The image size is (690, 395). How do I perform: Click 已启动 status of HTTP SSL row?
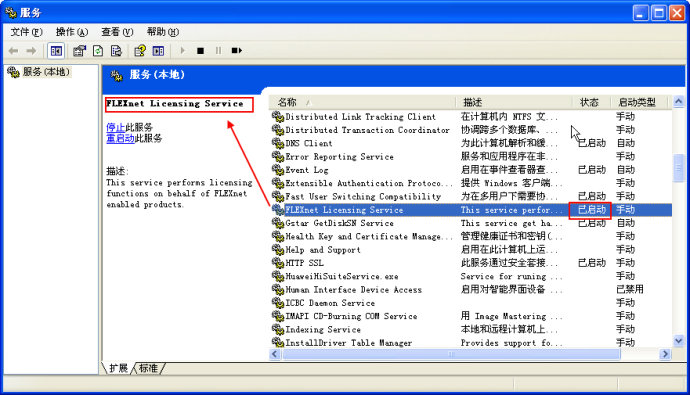pyautogui.click(x=592, y=263)
